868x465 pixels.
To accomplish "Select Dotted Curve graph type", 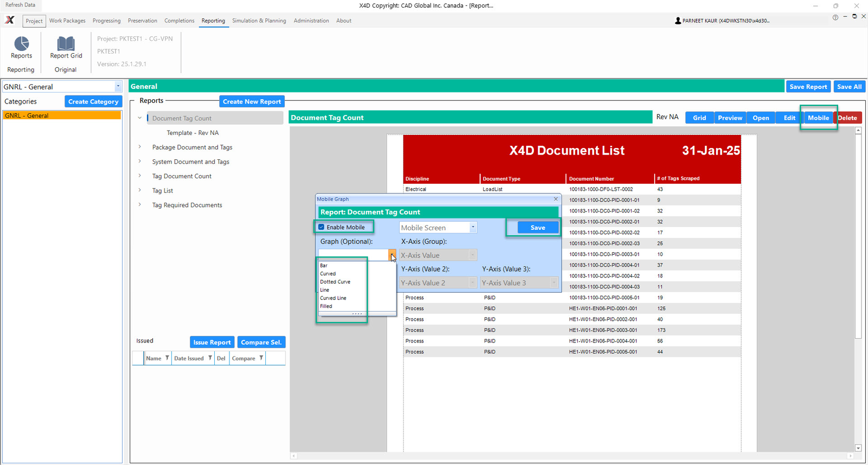I will point(335,282).
